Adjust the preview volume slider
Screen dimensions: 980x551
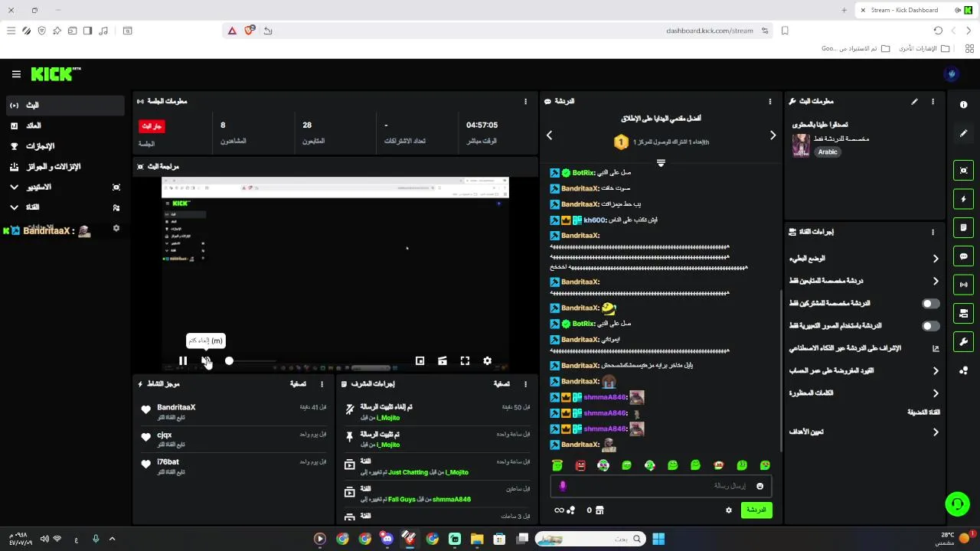point(251,360)
